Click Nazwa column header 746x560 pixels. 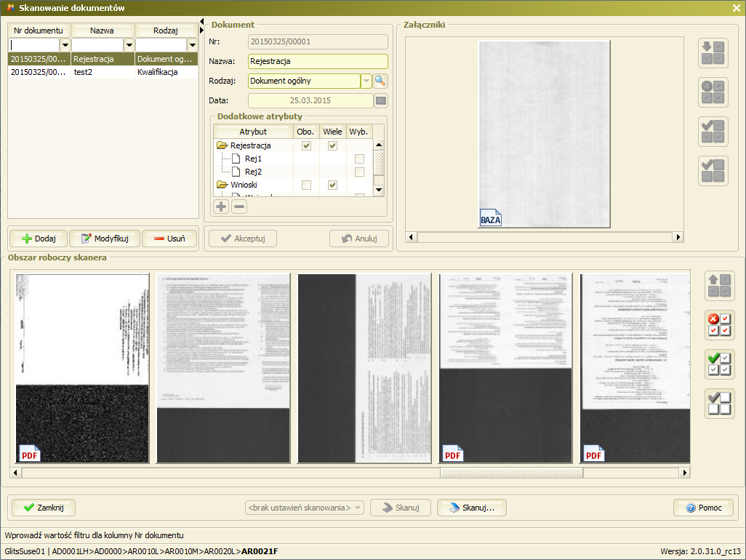[x=103, y=31]
